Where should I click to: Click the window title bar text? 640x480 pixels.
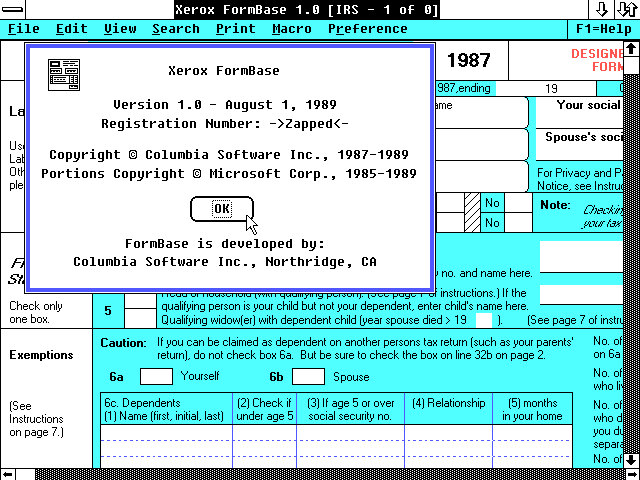[x=307, y=9]
